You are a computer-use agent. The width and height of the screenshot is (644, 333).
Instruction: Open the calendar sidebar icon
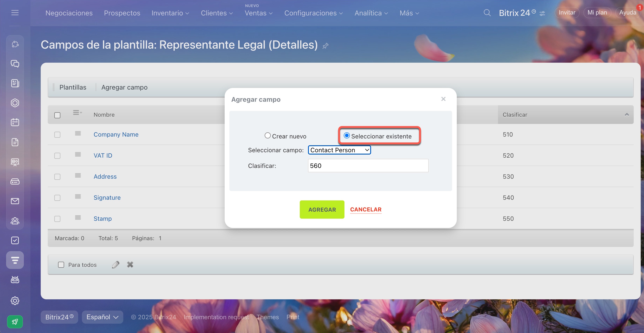(x=15, y=122)
